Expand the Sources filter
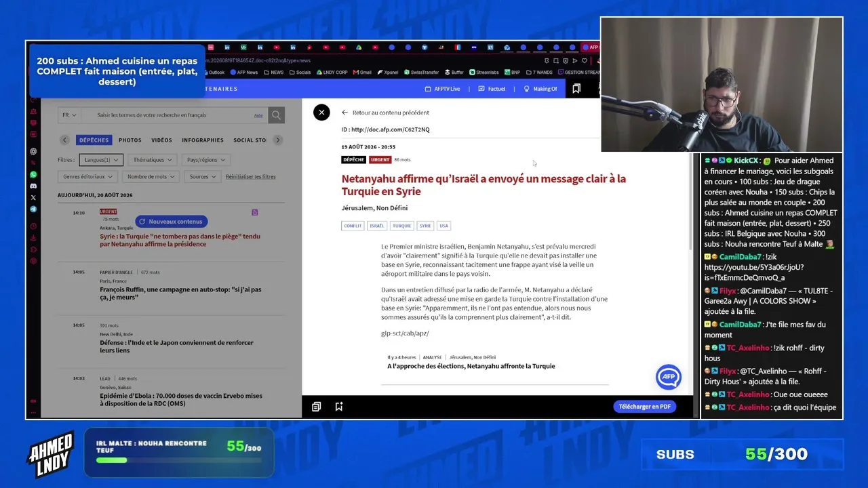 pos(203,176)
